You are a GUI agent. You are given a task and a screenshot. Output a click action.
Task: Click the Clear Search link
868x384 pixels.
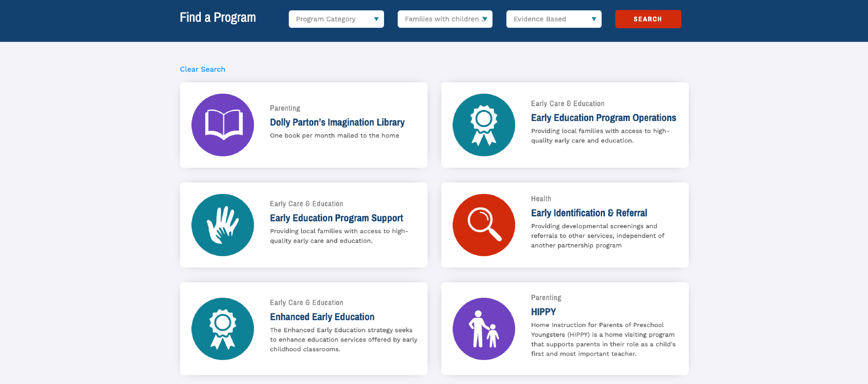[202, 69]
